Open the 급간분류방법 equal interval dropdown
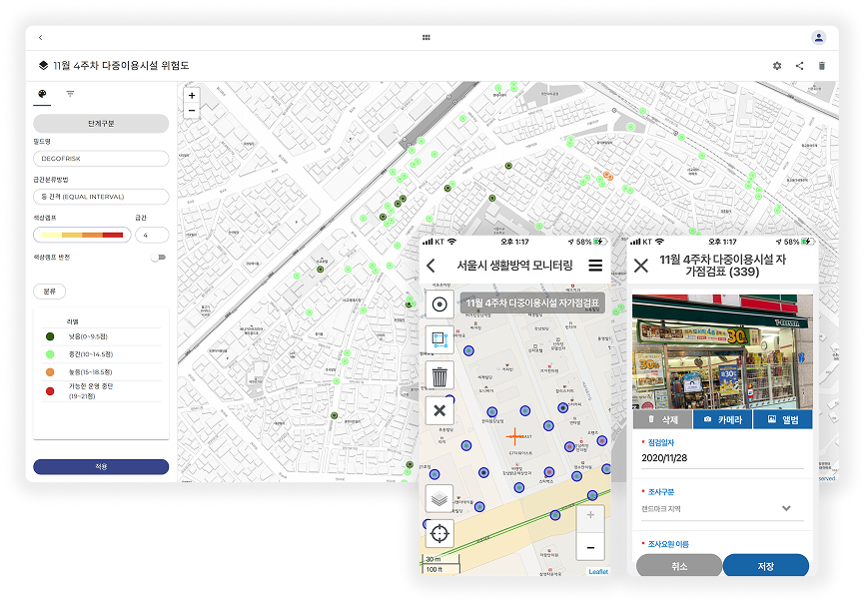 (x=100, y=196)
